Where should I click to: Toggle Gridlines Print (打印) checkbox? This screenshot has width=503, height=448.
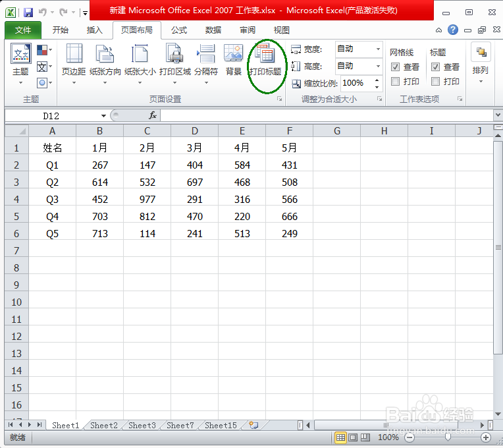[395, 82]
